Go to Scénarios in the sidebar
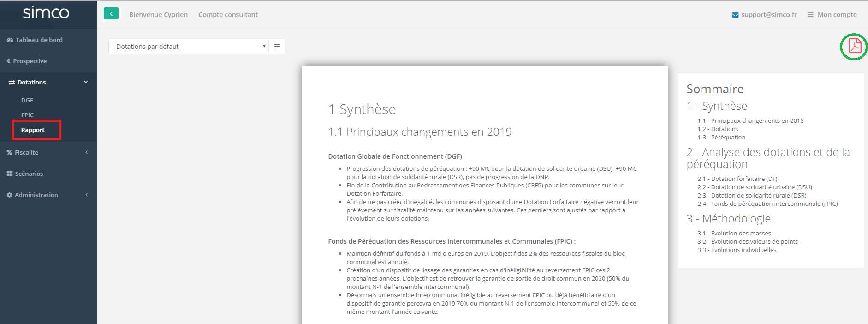The width and height of the screenshot is (868, 324). pos(29,174)
